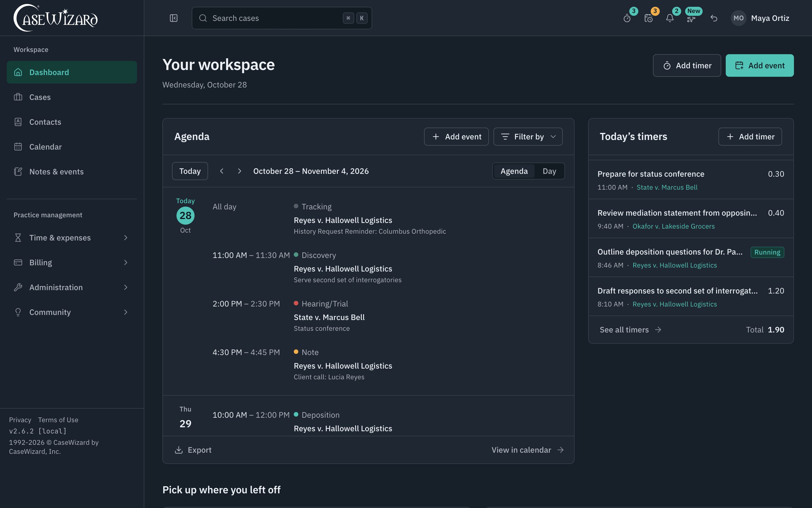Open the Client call: Lucia Reyes note
The width and height of the screenshot is (812, 508).
point(389,365)
